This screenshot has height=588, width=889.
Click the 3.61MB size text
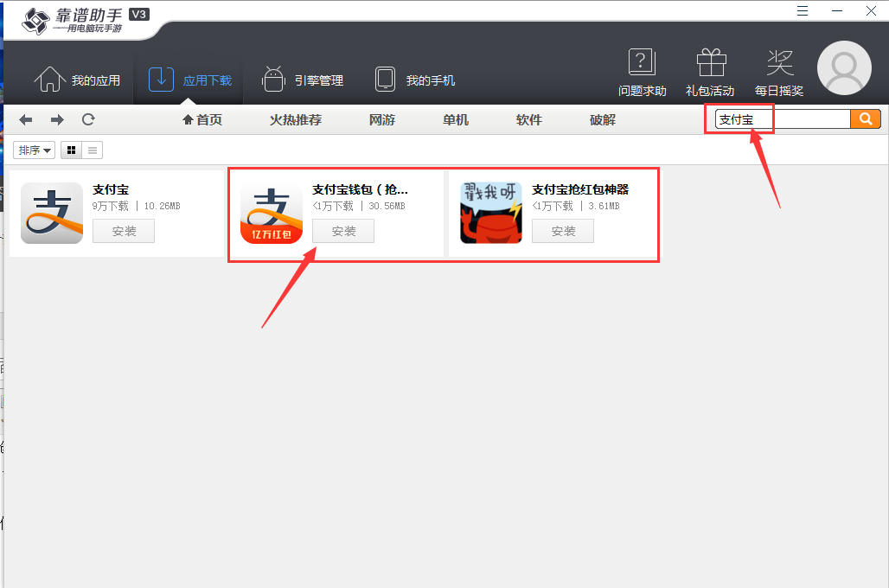pyautogui.click(x=604, y=206)
